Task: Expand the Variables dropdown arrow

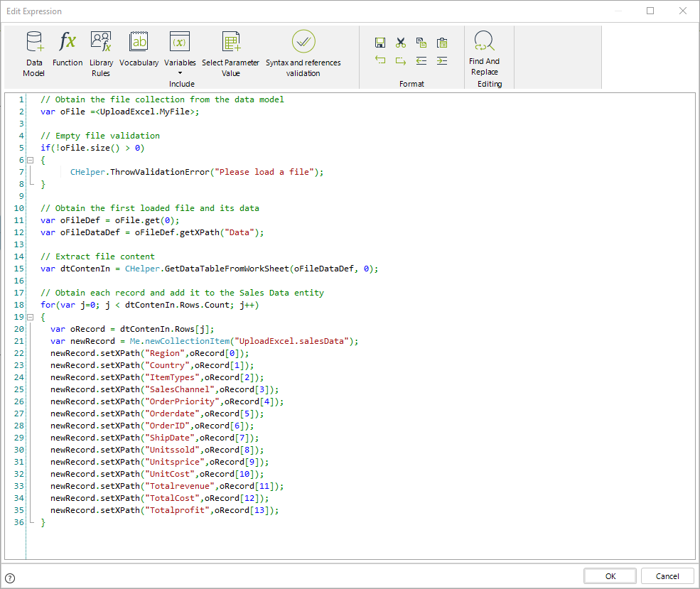Action: [180, 73]
